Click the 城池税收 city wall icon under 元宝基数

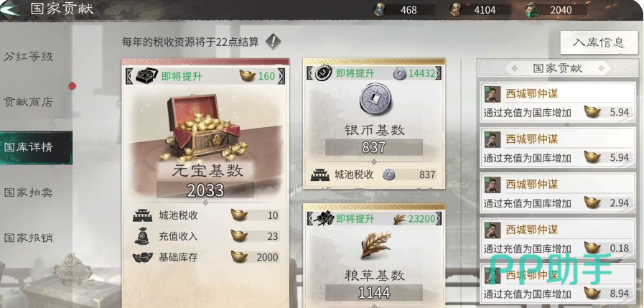point(142,215)
